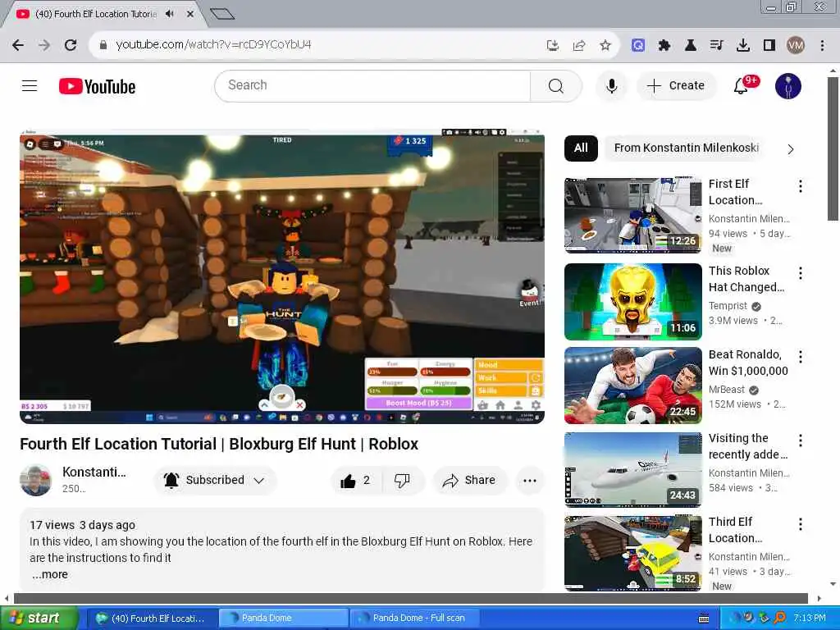Switch to Panda Dome taskbar window
The image size is (840, 630).
click(x=283, y=619)
